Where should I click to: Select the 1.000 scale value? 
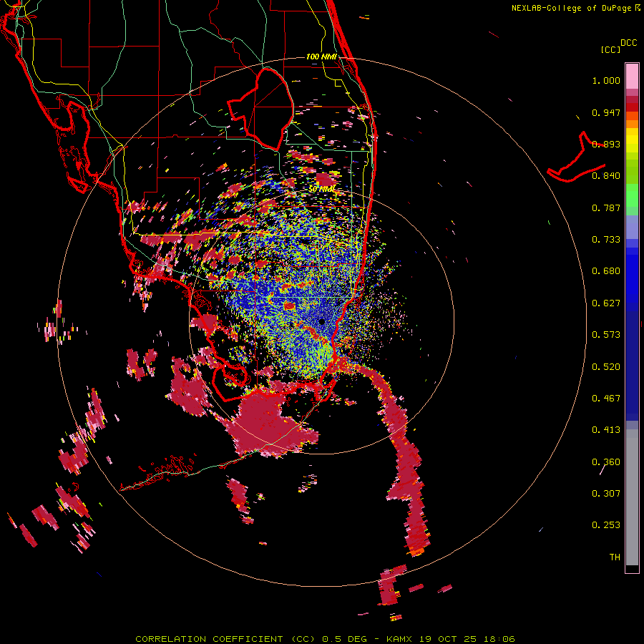pos(606,80)
